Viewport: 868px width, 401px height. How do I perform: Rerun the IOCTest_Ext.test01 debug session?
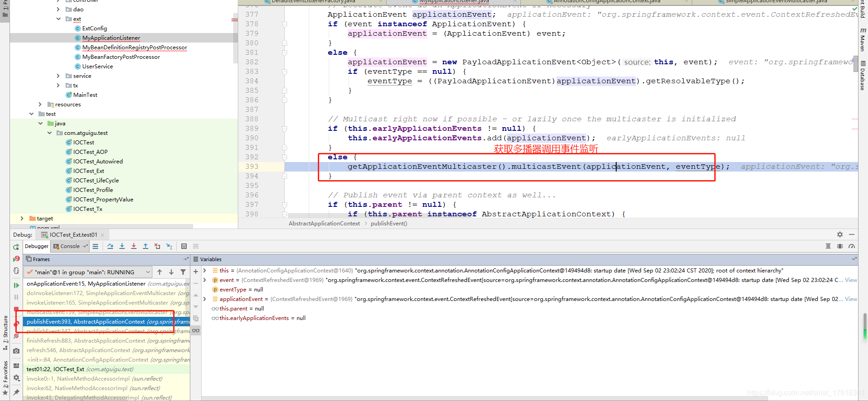pyautogui.click(x=16, y=247)
